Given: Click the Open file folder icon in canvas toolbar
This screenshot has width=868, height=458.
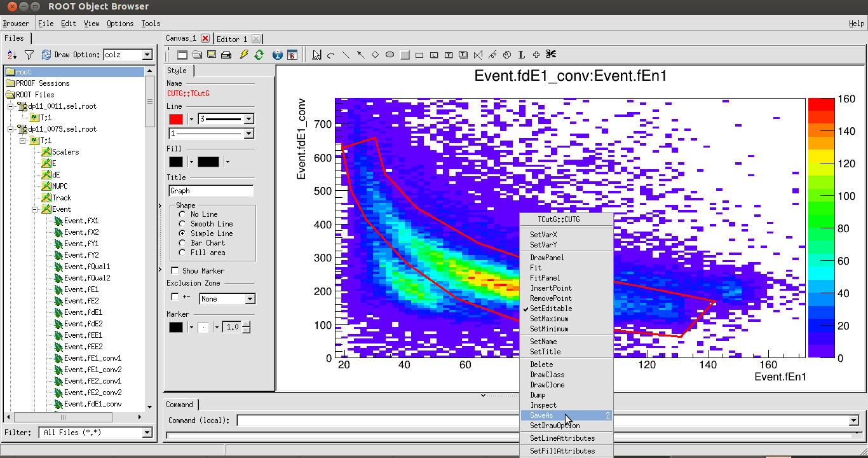Looking at the screenshot, I should [x=197, y=55].
